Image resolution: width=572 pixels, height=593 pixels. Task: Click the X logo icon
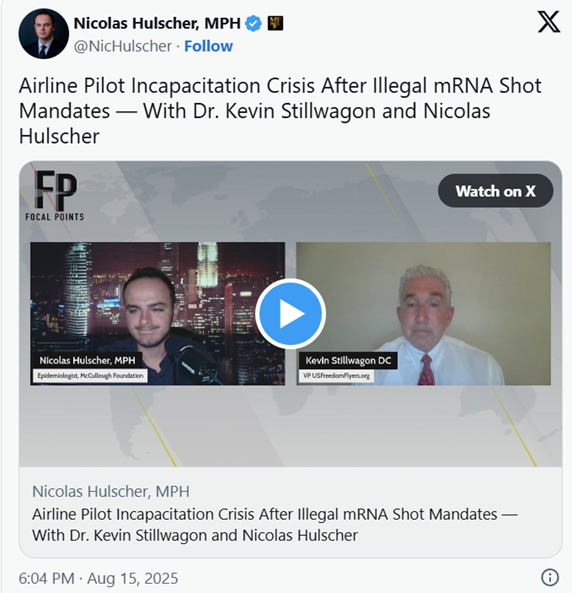(x=549, y=22)
